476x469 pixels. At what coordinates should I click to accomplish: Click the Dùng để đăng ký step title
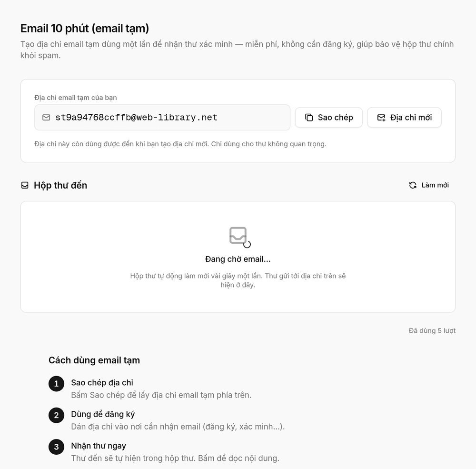pyautogui.click(x=103, y=414)
